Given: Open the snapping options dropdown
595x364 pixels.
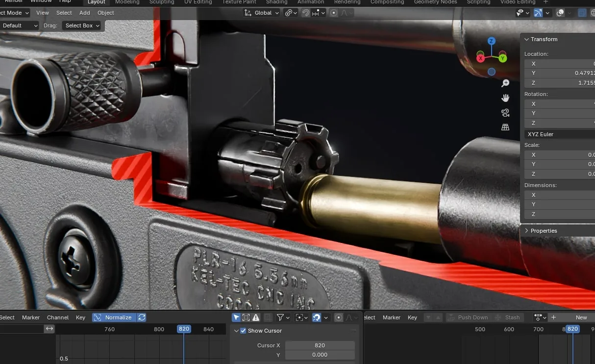Looking at the screenshot, I should click(319, 13).
